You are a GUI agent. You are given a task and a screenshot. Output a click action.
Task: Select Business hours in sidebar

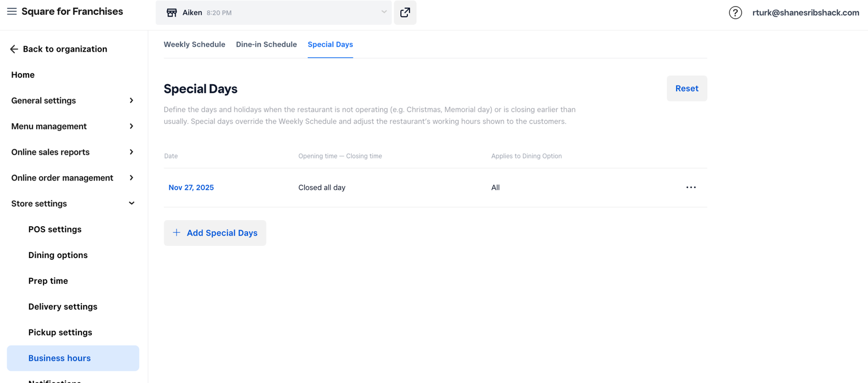[73, 358]
